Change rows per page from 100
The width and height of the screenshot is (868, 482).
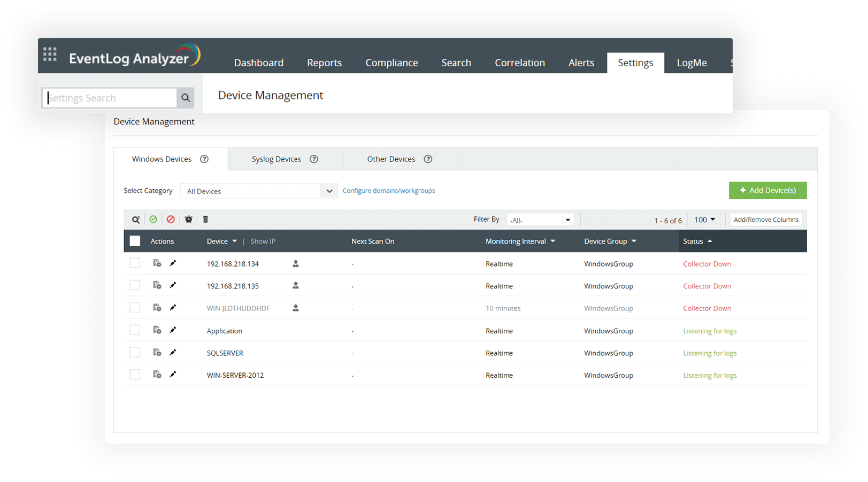click(705, 220)
